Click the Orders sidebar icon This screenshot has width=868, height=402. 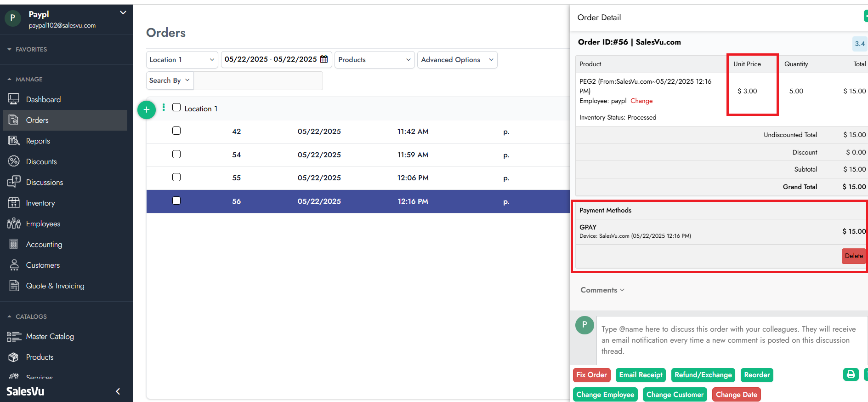tap(14, 120)
